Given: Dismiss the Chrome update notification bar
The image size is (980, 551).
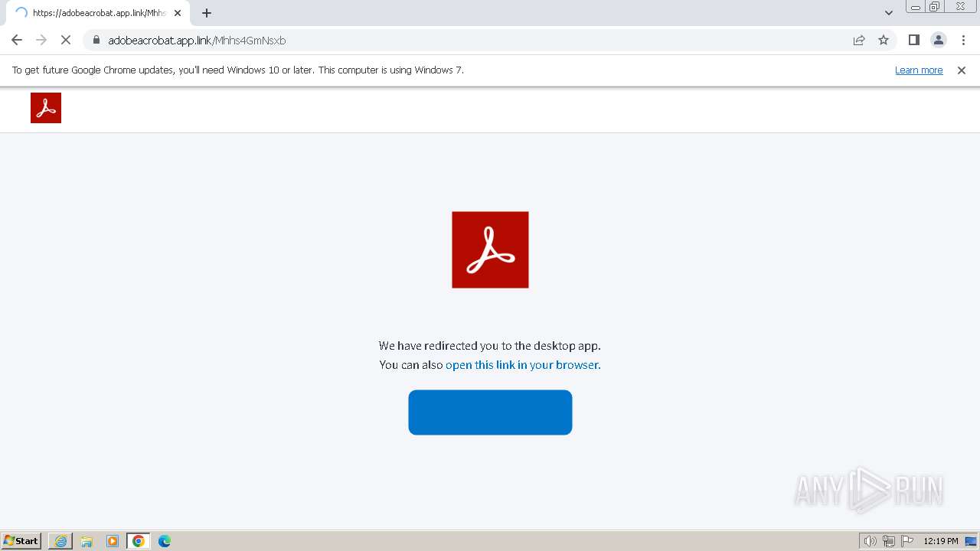Looking at the screenshot, I should (962, 70).
